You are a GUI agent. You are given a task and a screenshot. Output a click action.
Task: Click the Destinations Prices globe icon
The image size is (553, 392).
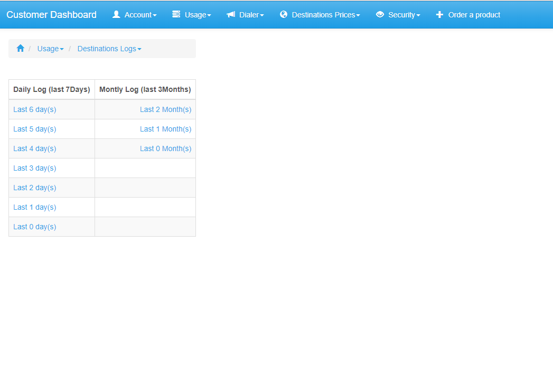[x=284, y=14]
